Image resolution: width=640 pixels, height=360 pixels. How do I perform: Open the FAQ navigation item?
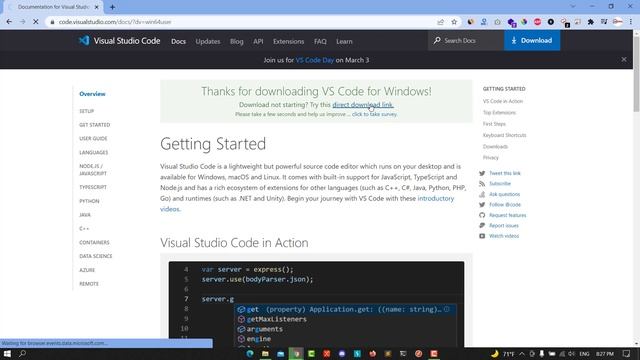tap(320, 41)
